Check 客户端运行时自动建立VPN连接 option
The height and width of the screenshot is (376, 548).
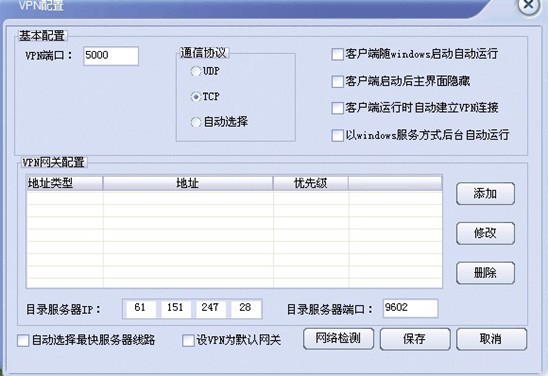click(x=337, y=108)
